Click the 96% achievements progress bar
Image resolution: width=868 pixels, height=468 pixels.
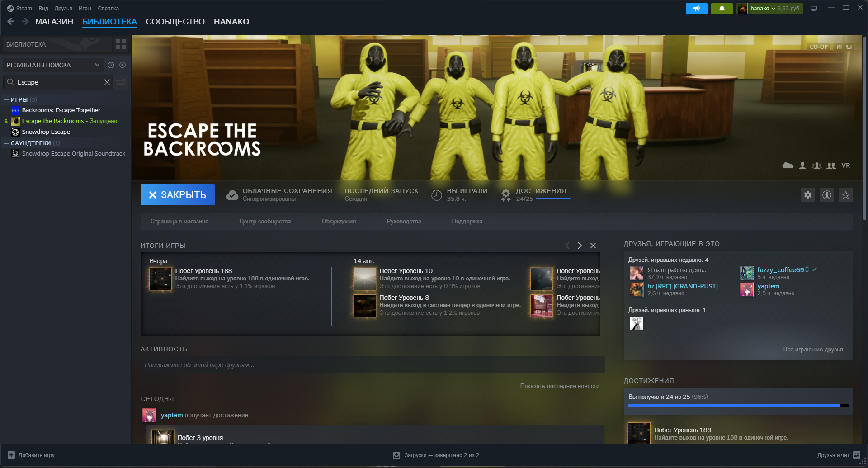pyautogui.click(x=738, y=406)
